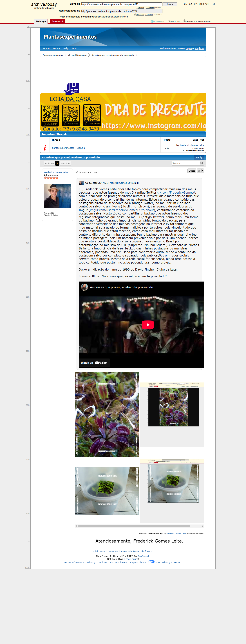Click the red important thread info icon
Viewport: 246px width, 644px height.
click(45, 148)
